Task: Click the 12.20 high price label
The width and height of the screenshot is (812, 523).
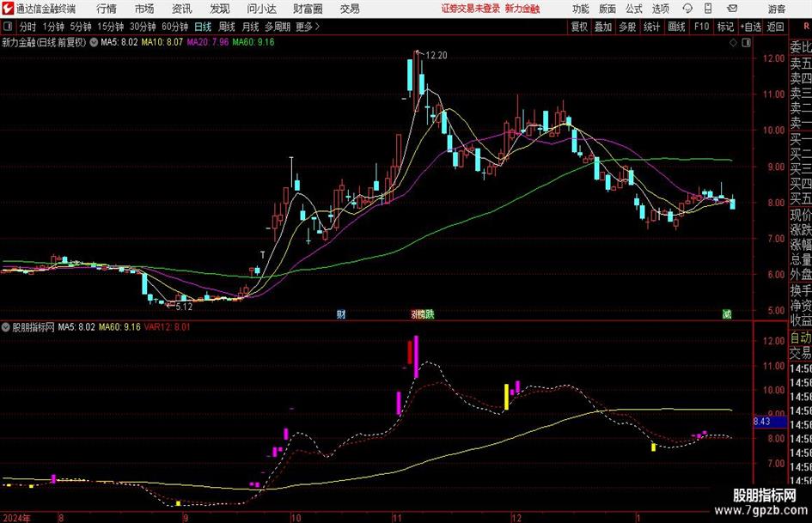Action: [x=437, y=56]
